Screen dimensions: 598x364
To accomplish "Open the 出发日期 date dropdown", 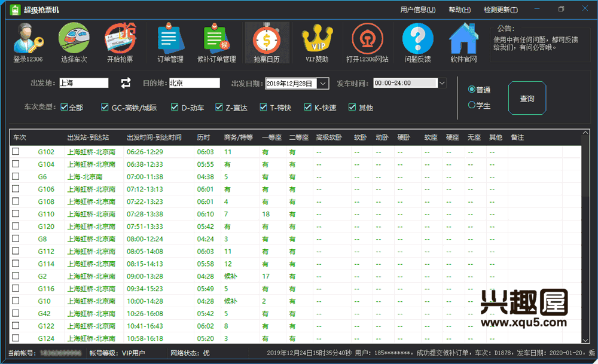I will tap(323, 83).
